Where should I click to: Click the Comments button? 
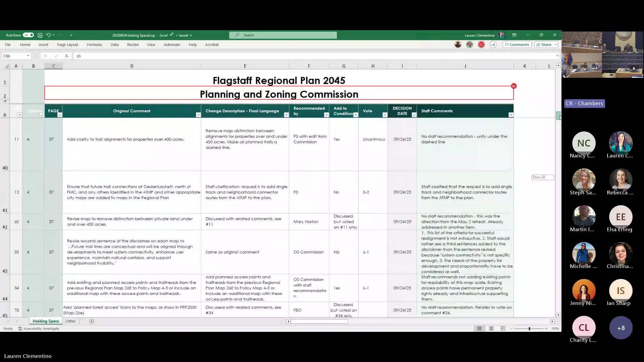(x=517, y=45)
